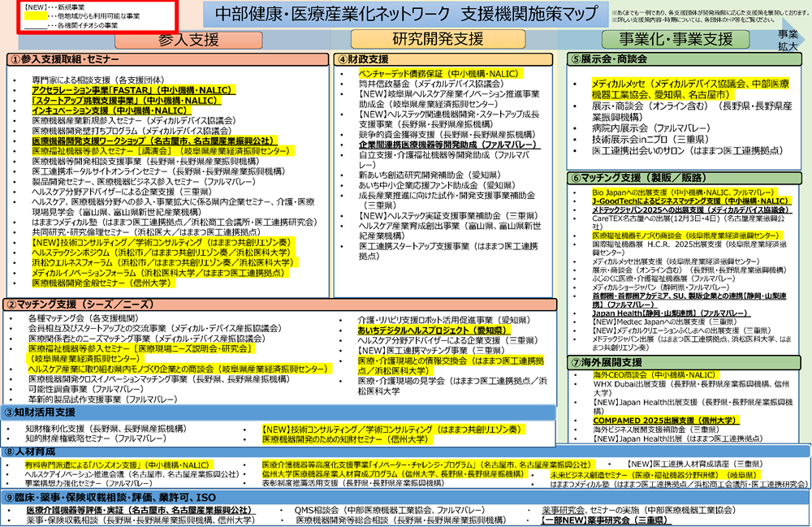Click section header '⑧人材育成'
The height and width of the screenshot is (527, 812).
coord(405,451)
